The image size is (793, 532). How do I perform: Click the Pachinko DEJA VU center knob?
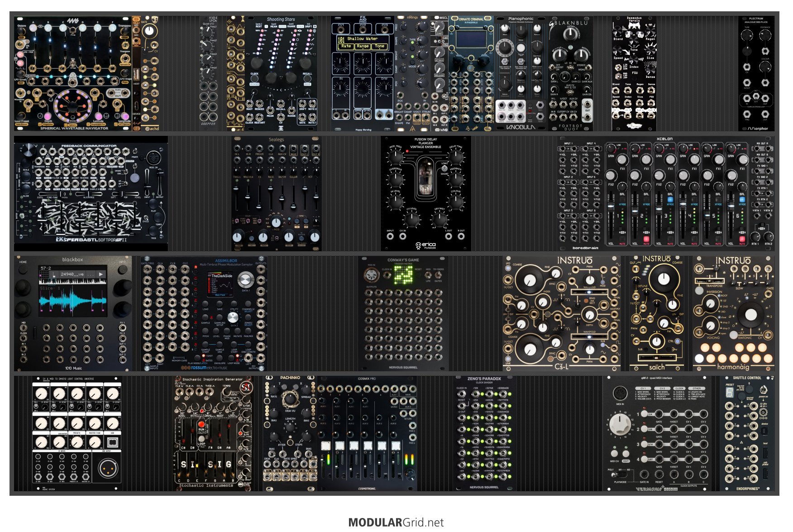click(x=290, y=399)
